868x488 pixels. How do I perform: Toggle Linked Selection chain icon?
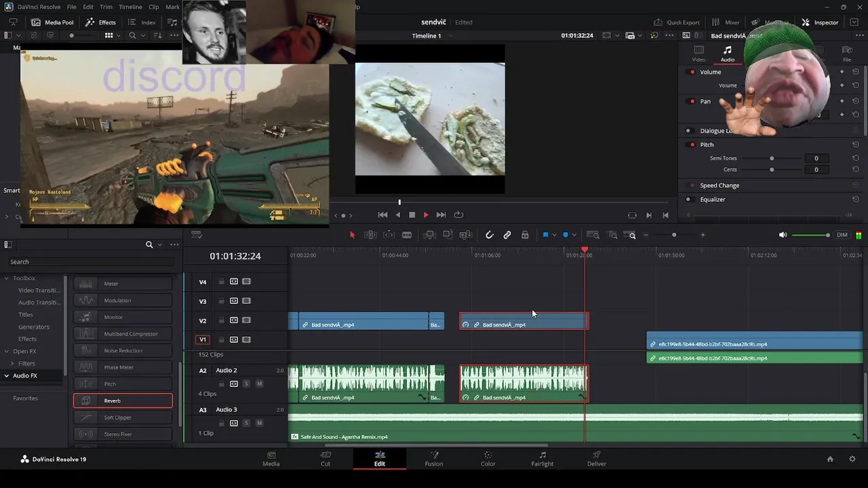[x=507, y=235]
